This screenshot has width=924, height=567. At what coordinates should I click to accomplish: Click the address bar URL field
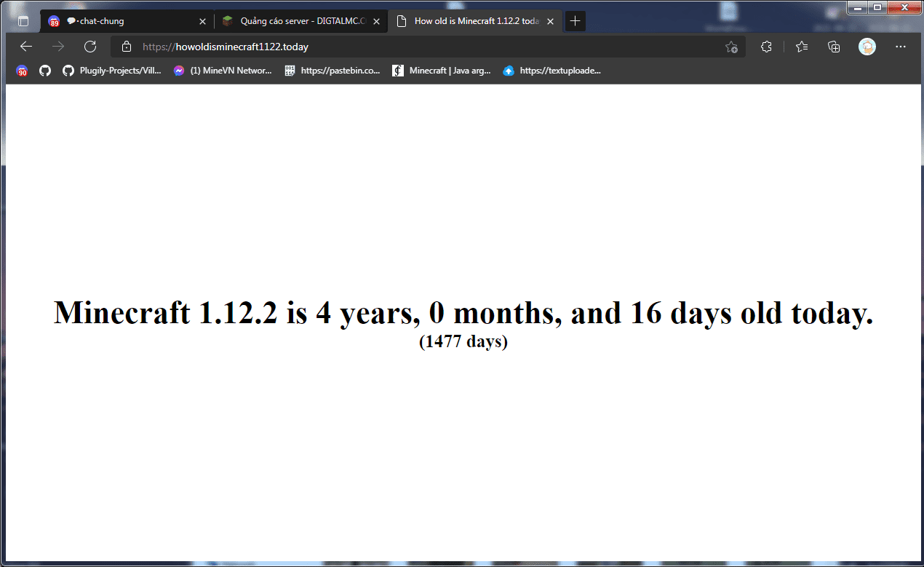tap(428, 47)
